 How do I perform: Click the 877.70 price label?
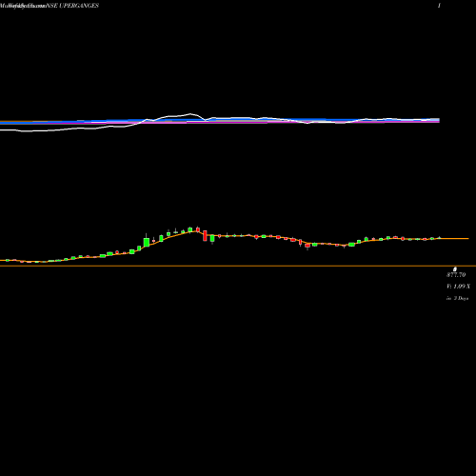click(x=456, y=275)
